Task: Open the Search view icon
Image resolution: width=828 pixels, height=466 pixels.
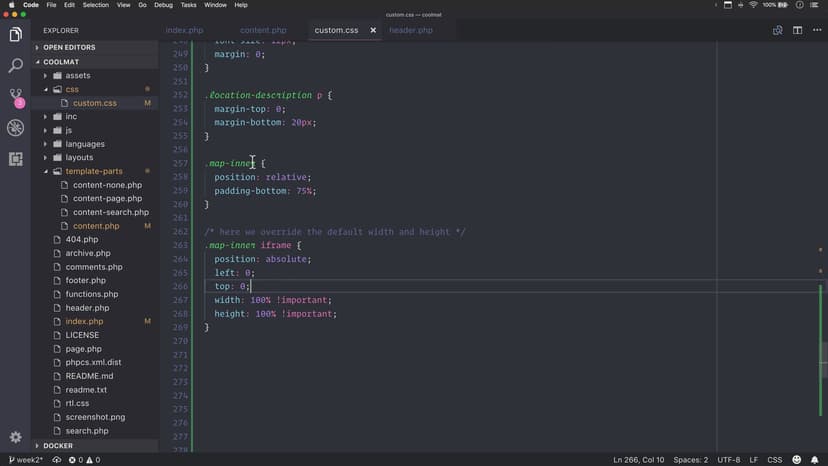Action: 15,66
